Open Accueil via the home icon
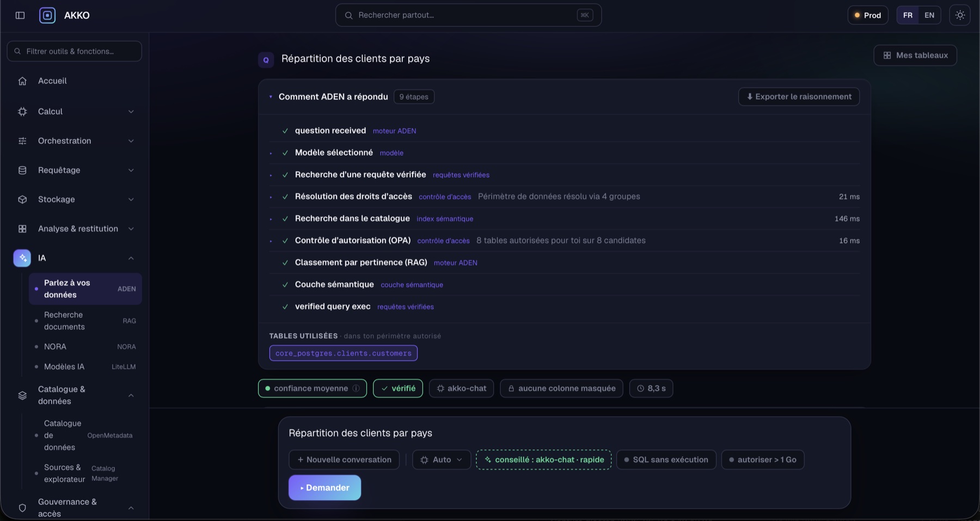 (22, 81)
